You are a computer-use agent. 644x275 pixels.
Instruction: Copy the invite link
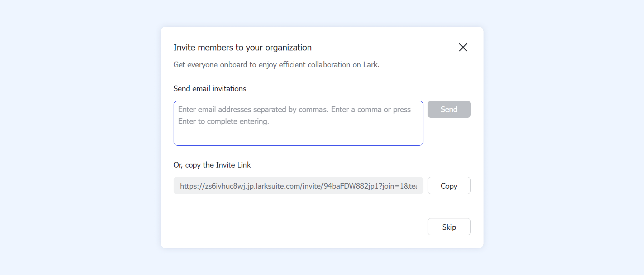[449, 186]
